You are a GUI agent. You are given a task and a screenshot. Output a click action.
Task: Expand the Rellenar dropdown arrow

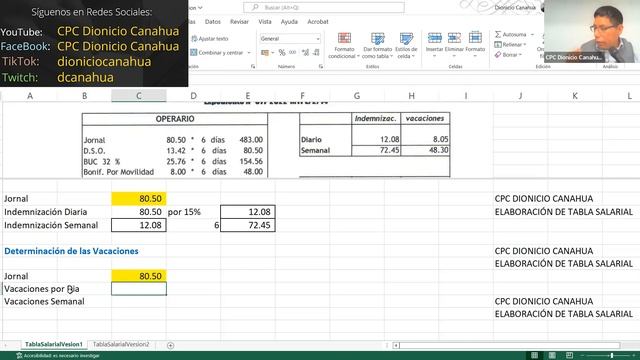click(525, 44)
